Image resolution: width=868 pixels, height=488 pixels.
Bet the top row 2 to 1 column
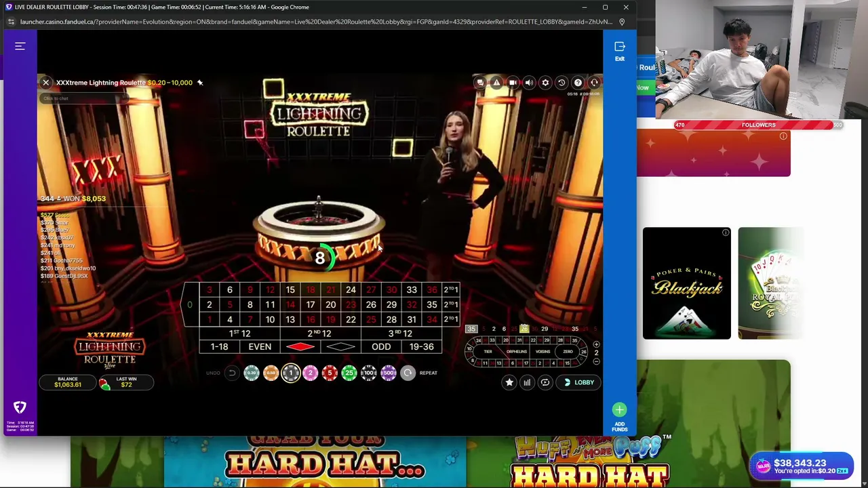click(451, 289)
